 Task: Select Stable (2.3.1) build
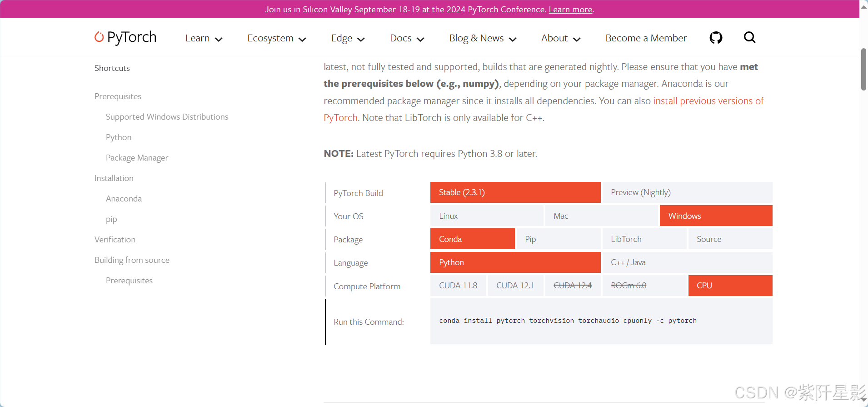[x=515, y=192]
